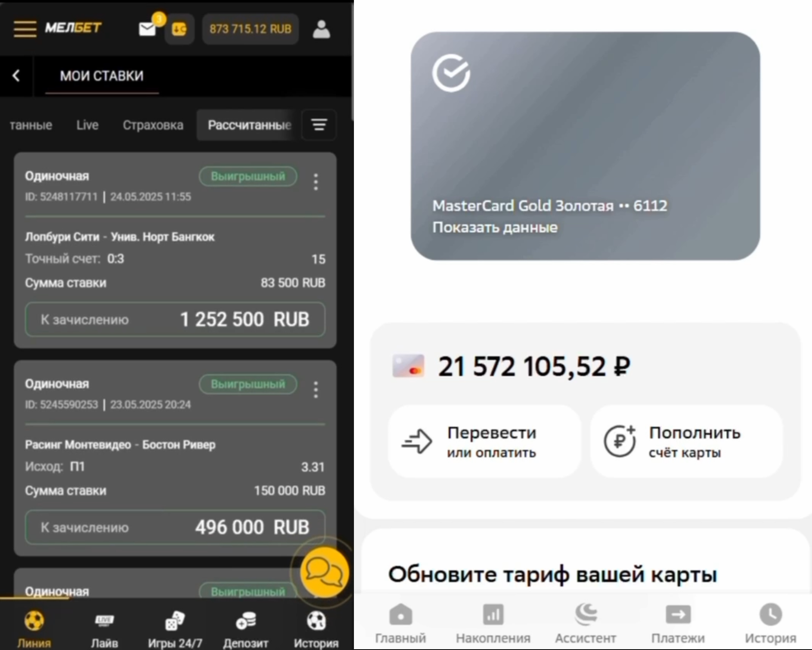Tap the MasterCard Gold card image
This screenshot has width=812, height=650.
pyautogui.click(x=585, y=146)
